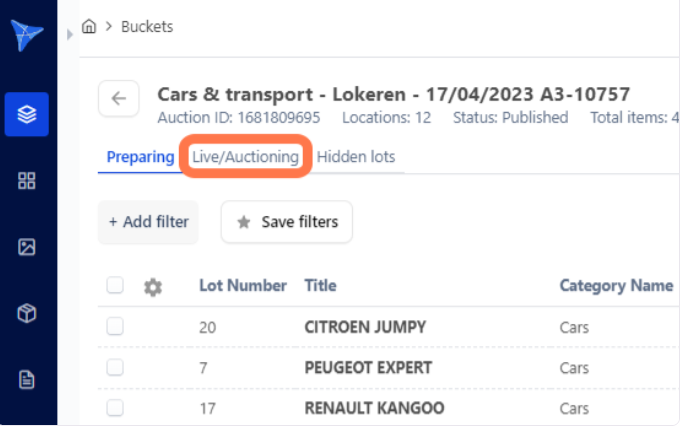681x426 pixels.
Task: Click the back arrow button
Action: [118, 99]
